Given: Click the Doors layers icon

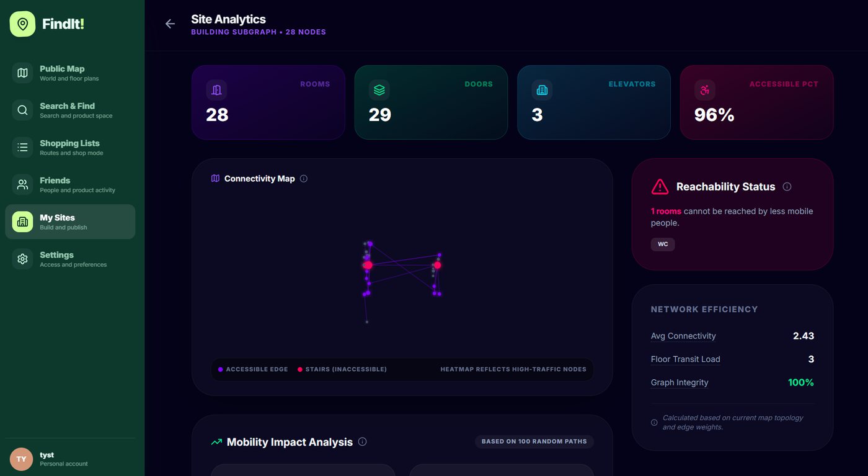Looking at the screenshot, I should pos(379,90).
